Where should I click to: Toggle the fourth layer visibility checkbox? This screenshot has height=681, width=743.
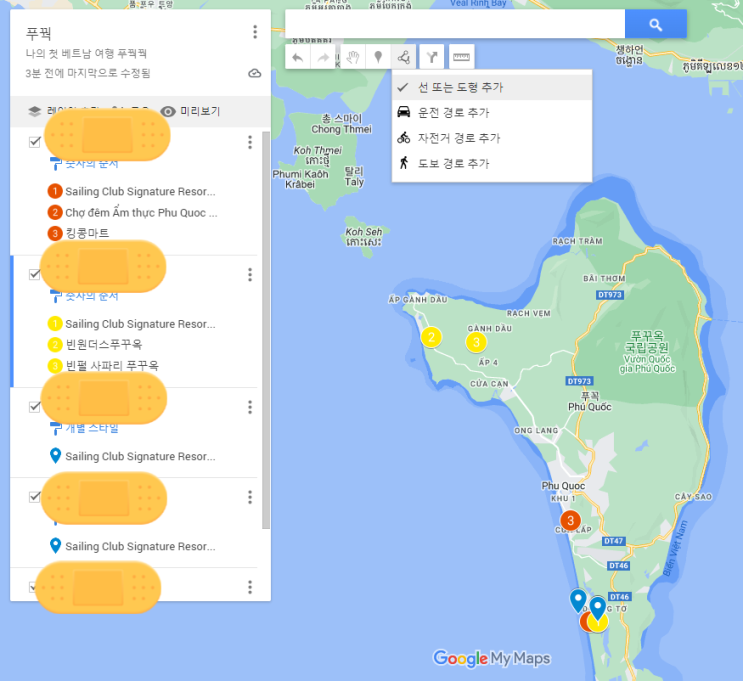35,497
